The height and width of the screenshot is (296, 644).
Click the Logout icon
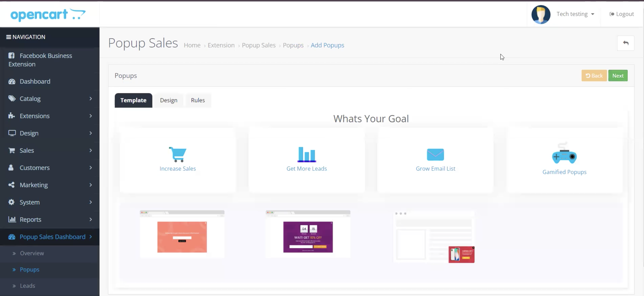pyautogui.click(x=611, y=14)
